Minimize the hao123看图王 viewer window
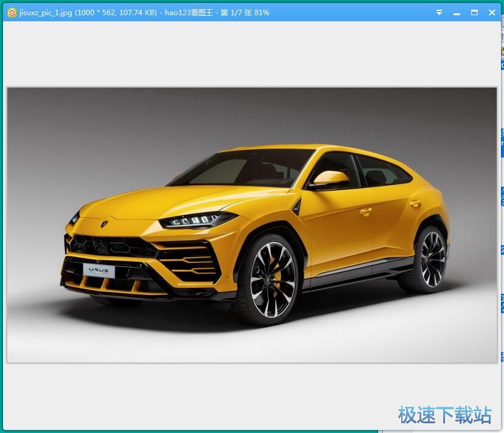The image size is (504, 433). click(x=457, y=12)
